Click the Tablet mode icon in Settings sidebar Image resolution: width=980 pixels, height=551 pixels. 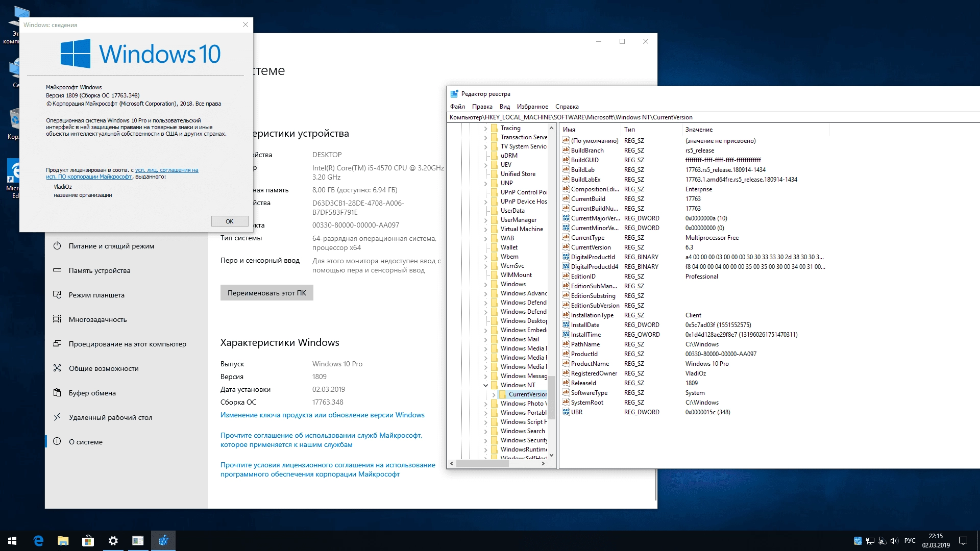[57, 295]
